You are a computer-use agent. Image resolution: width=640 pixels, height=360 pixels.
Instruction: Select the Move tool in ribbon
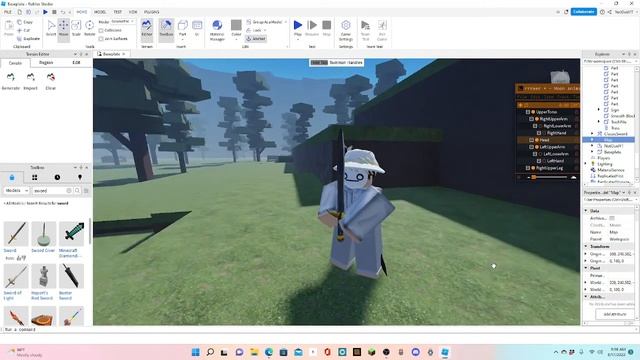(63, 29)
